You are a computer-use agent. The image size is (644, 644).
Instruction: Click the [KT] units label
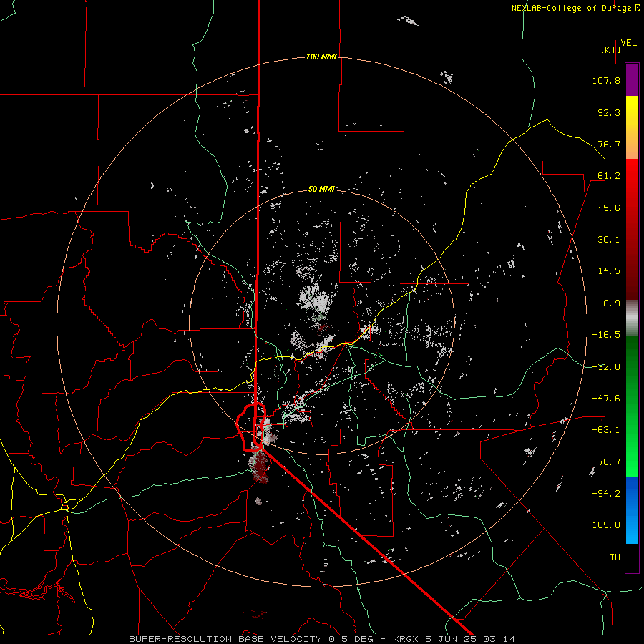(610, 50)
